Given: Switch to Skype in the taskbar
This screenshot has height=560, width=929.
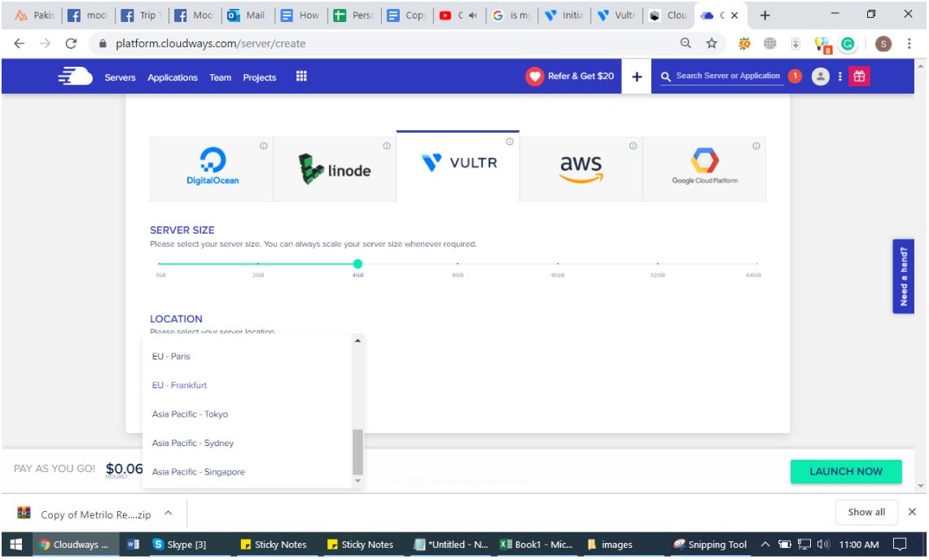Looking at the screenshot, I should click(x=179, y=544).
